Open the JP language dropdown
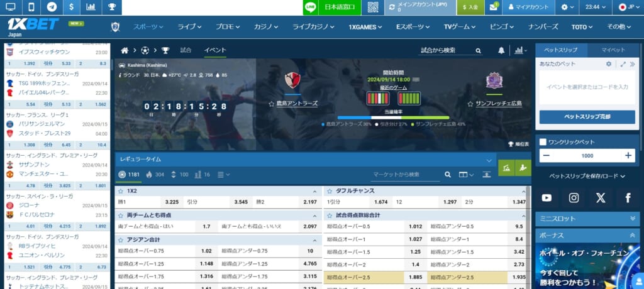 (x=629, y=7)
